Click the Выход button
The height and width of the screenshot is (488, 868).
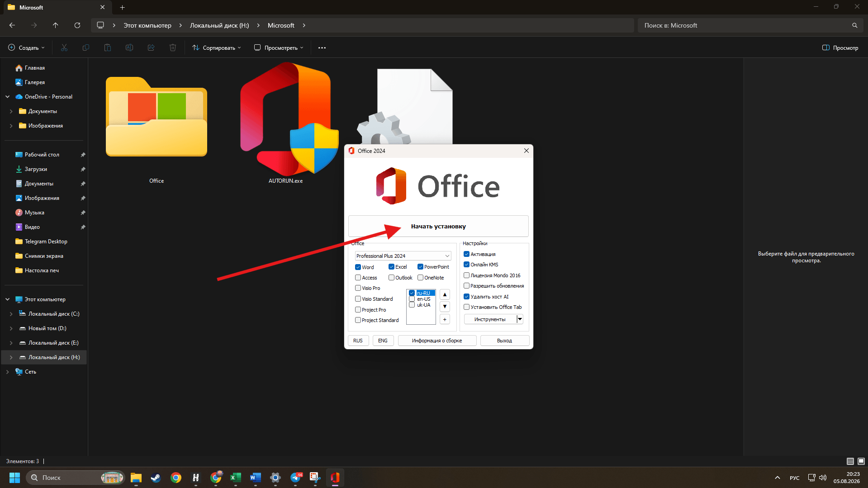pyautogui.click(x=504, y=341)
